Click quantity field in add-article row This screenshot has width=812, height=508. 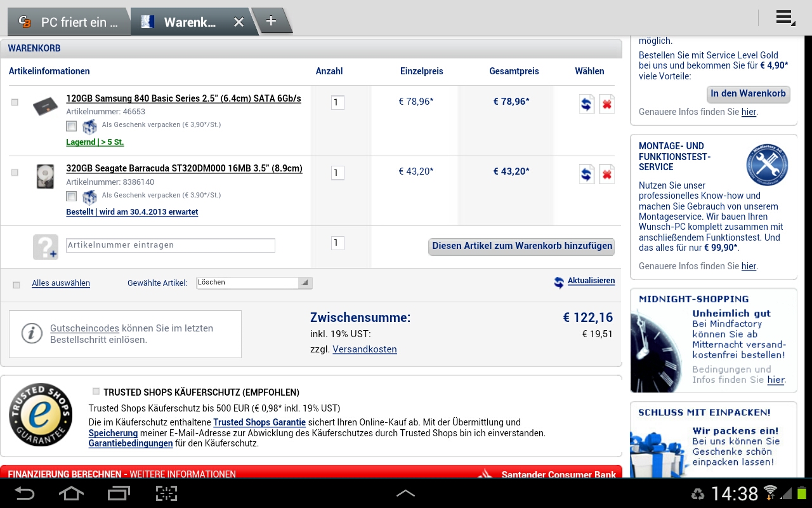[x=337, y=243]
